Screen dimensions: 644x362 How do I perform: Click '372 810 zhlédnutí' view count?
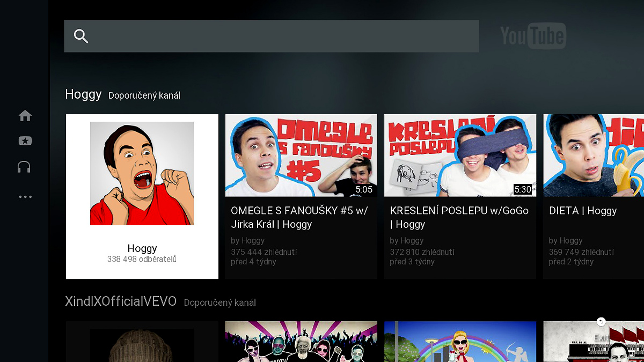[x=422, y=252]
